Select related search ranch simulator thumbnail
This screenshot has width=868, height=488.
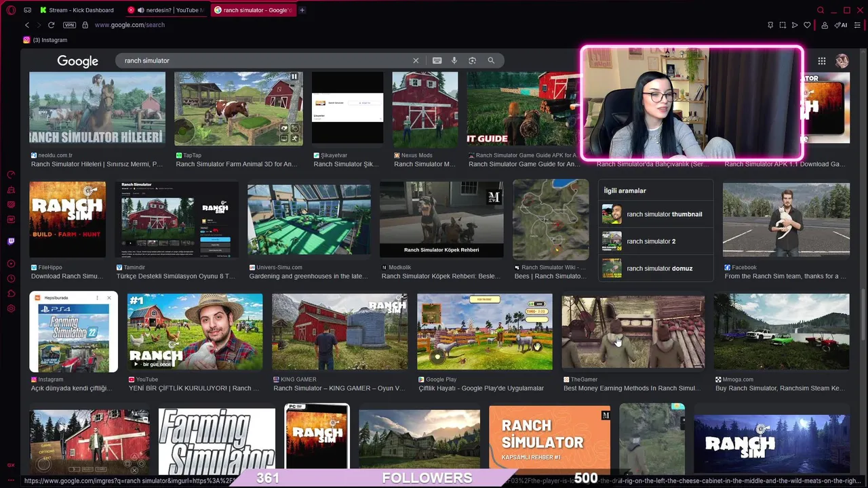tap(656, 214)
